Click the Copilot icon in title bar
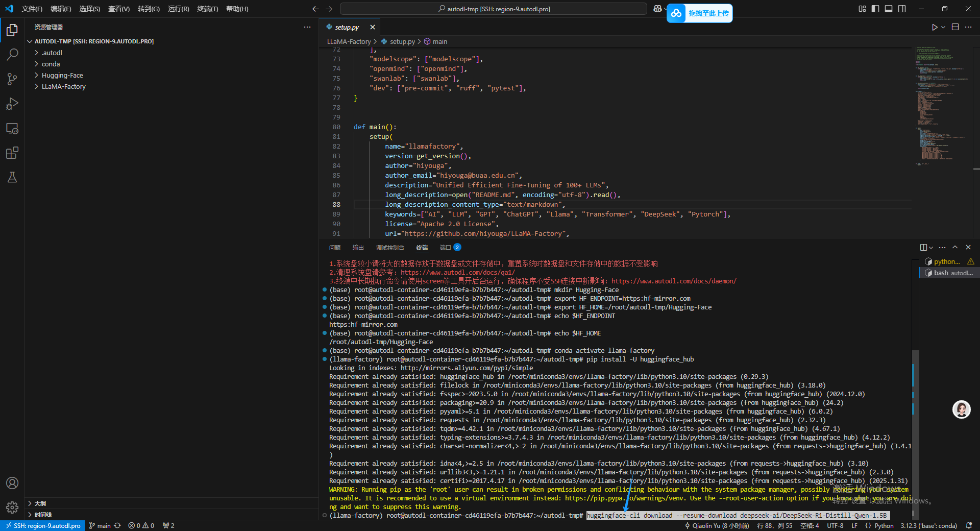The image size is (980, 531). (x=657, y=9)
